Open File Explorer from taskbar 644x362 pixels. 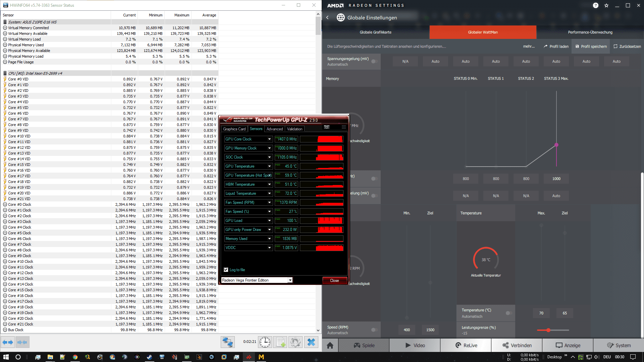coord(50,357)
